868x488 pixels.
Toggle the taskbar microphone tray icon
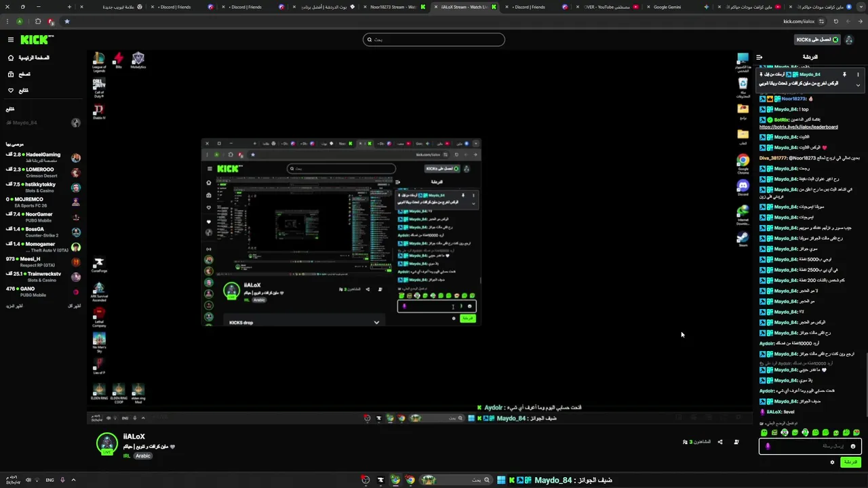[62, 480]
